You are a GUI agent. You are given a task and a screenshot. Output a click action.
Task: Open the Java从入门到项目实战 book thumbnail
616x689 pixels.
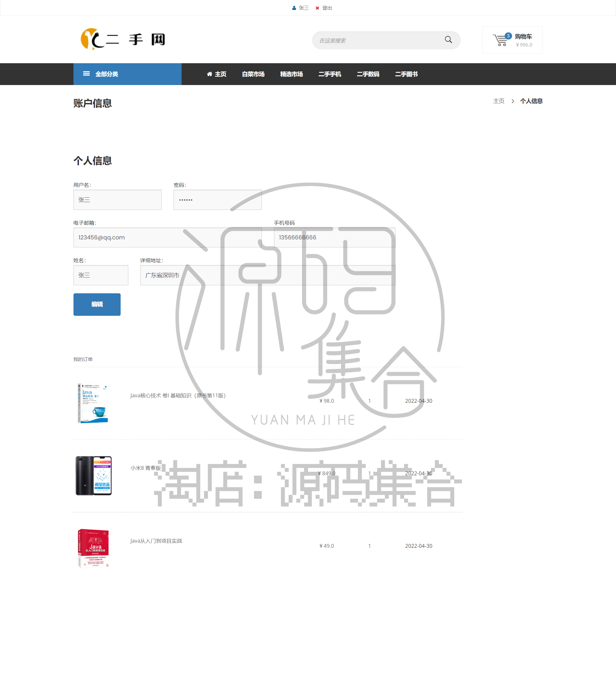point(93,548)
